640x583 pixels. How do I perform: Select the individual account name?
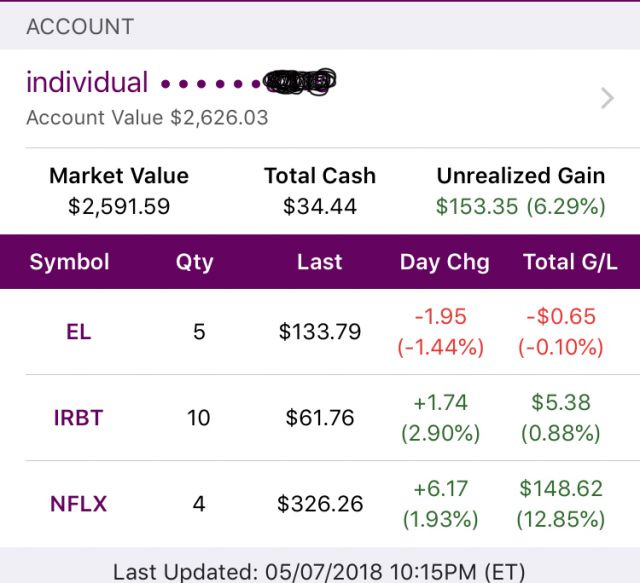coord(87,82)
